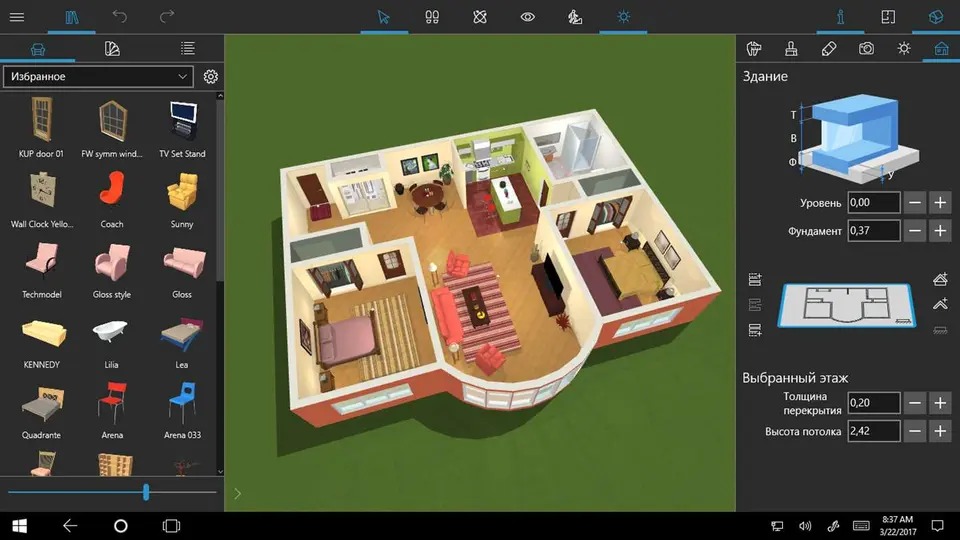Click the Толщина перекрытия value field
960x540 pixels.
tap(874, 403)
